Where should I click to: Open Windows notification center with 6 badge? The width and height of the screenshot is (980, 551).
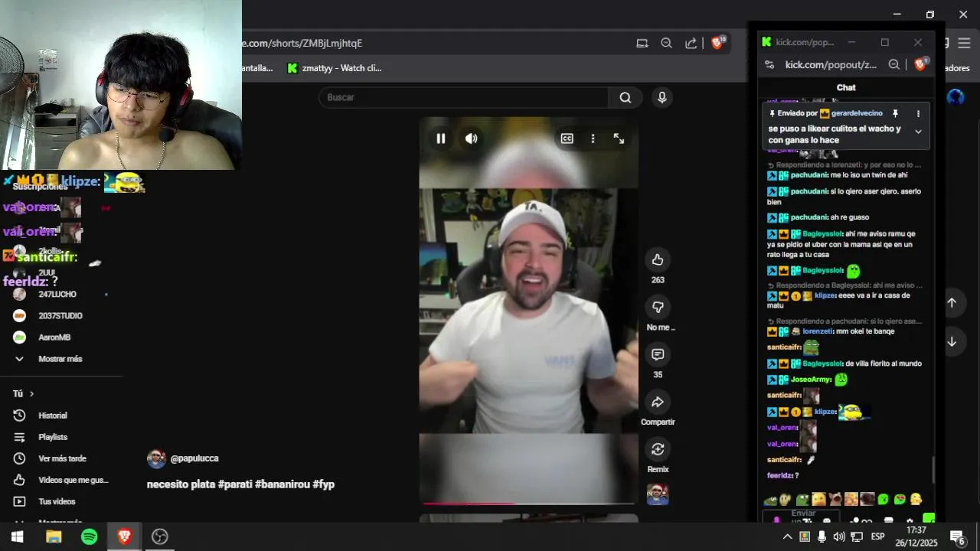point(957,536)
